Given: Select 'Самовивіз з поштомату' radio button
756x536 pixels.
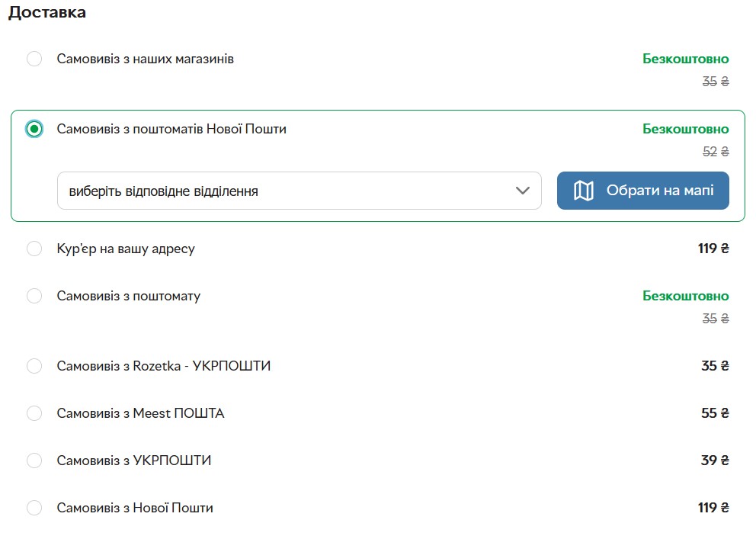Looking at the screenshot, I should click(34, 296).
